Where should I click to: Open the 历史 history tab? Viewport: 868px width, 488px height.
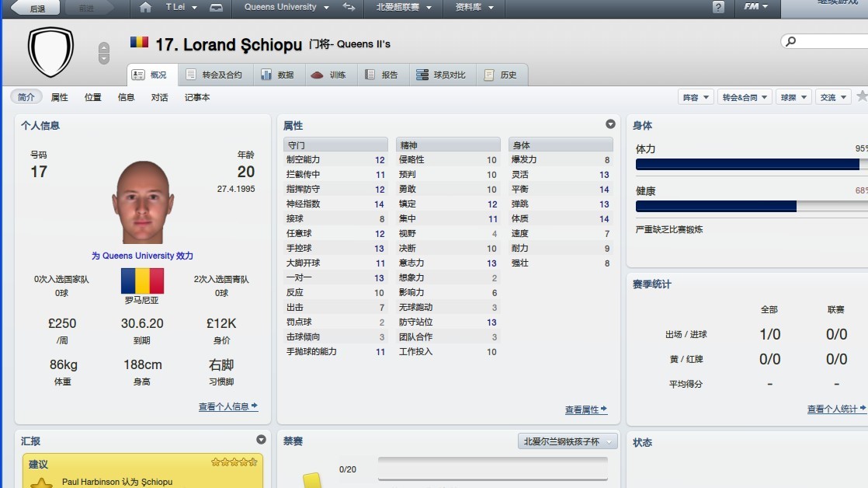click(501, 75)
